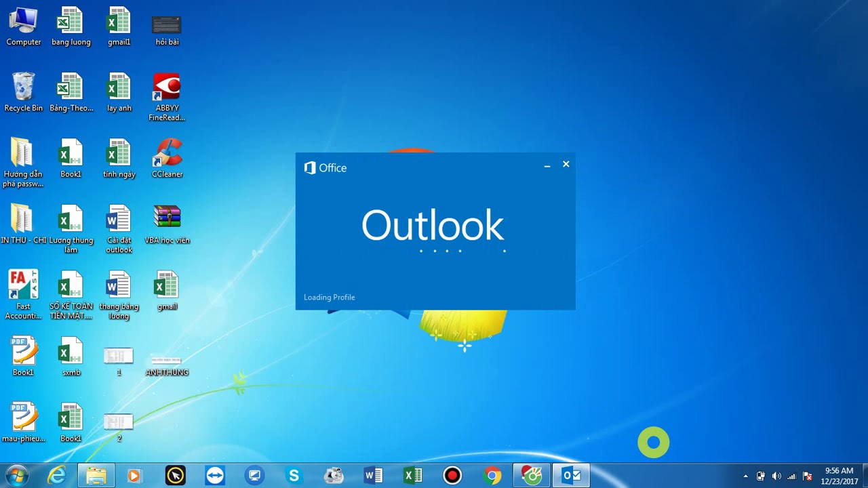The height and width of the screenshot is (488, 868).
Task: Open the Recycle Bin
Action: [24, 93]
